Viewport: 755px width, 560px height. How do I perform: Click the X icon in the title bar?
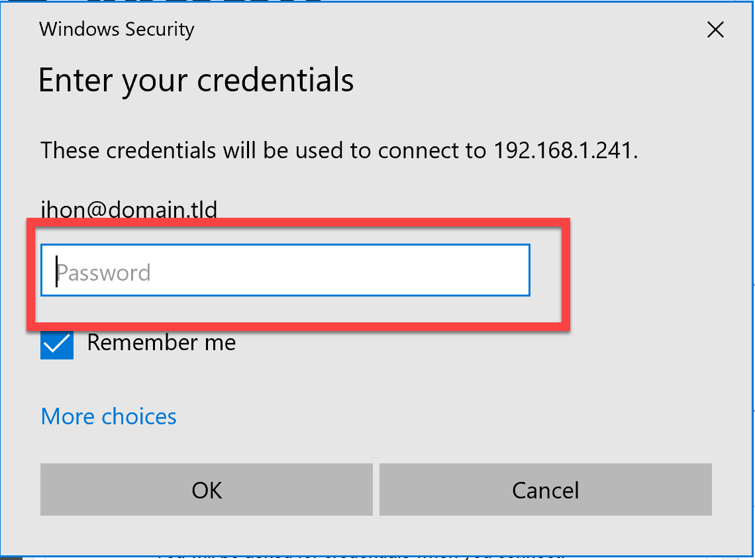[715, 30]
